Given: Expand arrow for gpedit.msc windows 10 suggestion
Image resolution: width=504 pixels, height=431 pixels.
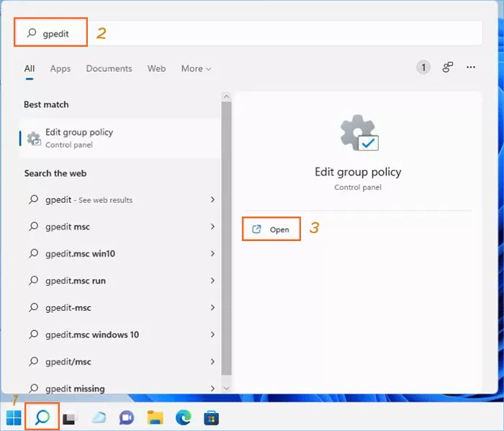Looking at the screenshot, I should click(212, 335).
